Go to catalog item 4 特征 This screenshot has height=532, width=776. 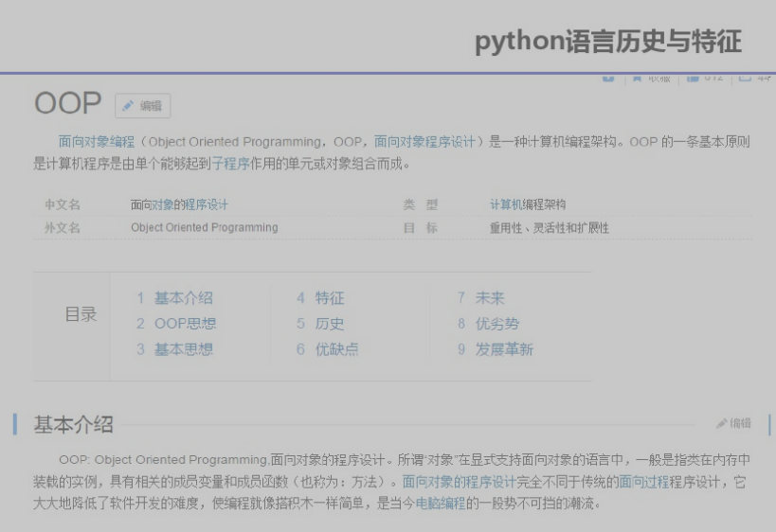pyautogui.click(x=320, y=297)
